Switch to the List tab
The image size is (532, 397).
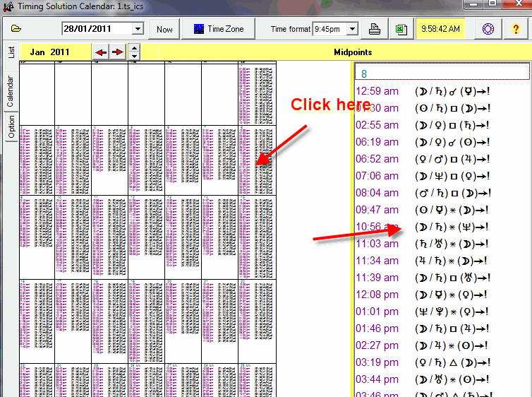(11, 52)
